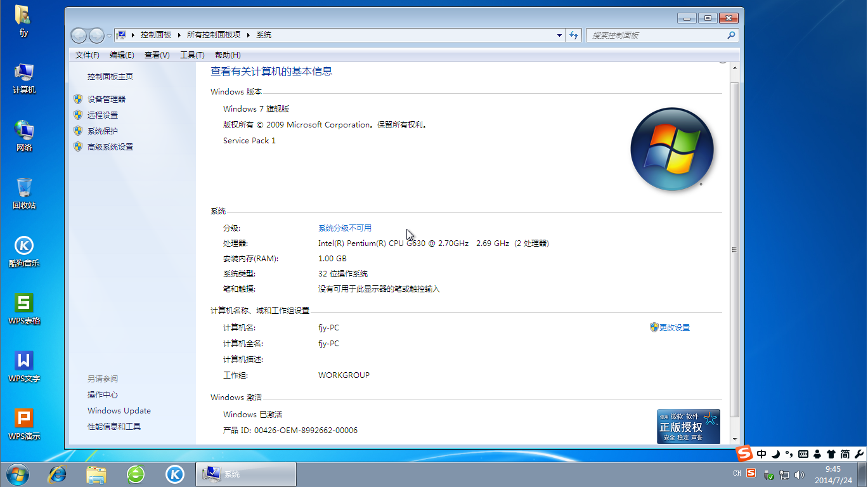This screenshot has width=868, height=487.
Task: Launch WPS表格 from the desktop
Action: point(23,309)
